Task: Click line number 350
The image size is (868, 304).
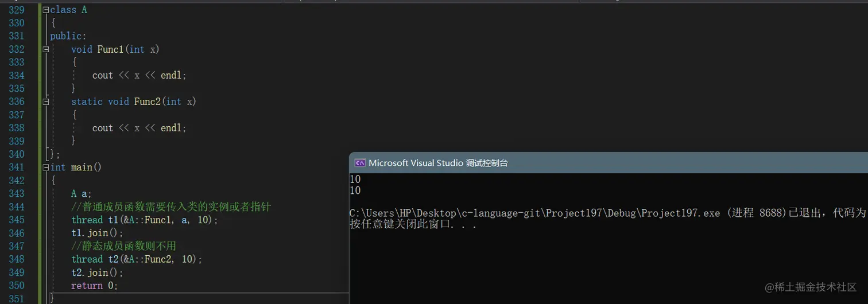Action: 17,286
